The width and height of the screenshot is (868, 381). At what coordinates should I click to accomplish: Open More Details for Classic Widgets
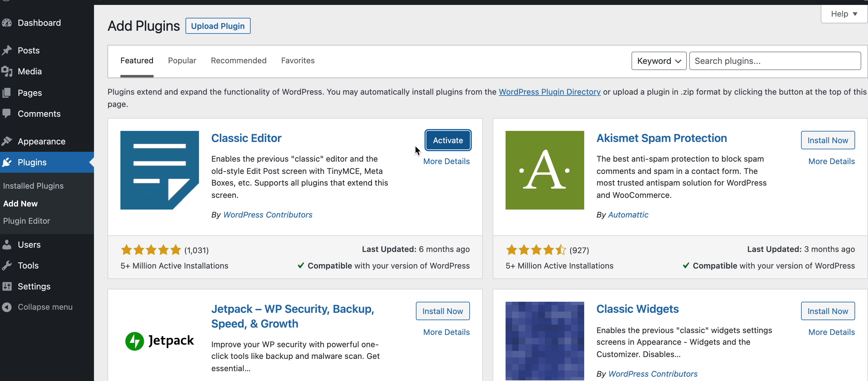831,332
